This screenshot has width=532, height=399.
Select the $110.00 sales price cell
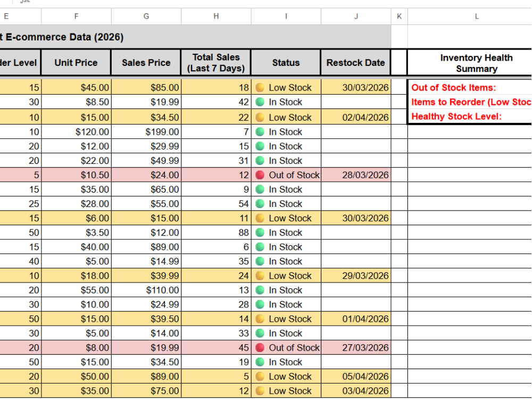[x=146, y=290]
